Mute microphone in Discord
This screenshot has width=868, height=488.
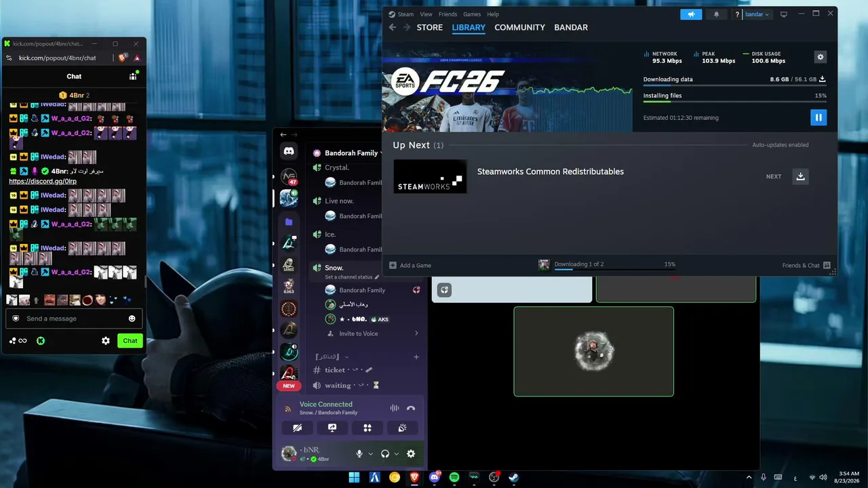(359, 454)
